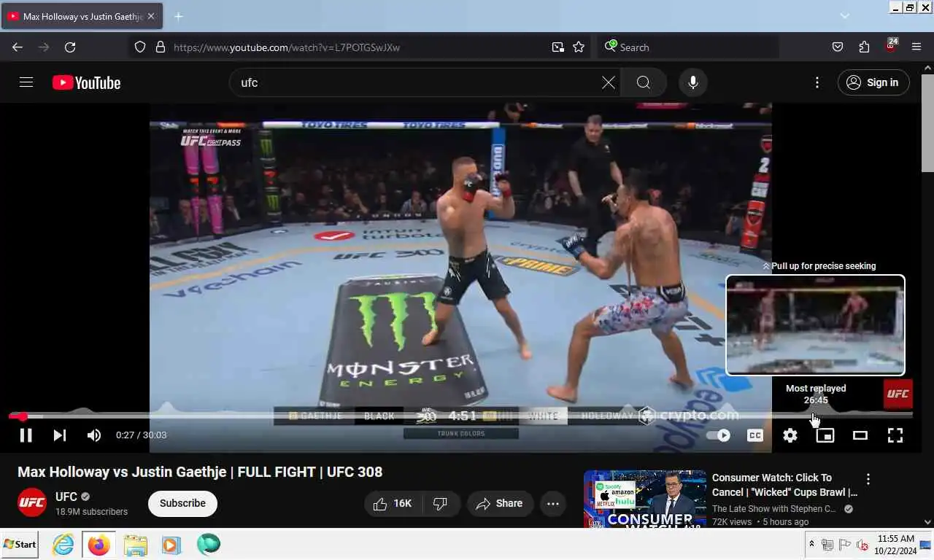Launch Internet Explorer from taskbar
This screenshot has width=934, height=560.
[63, 545]
